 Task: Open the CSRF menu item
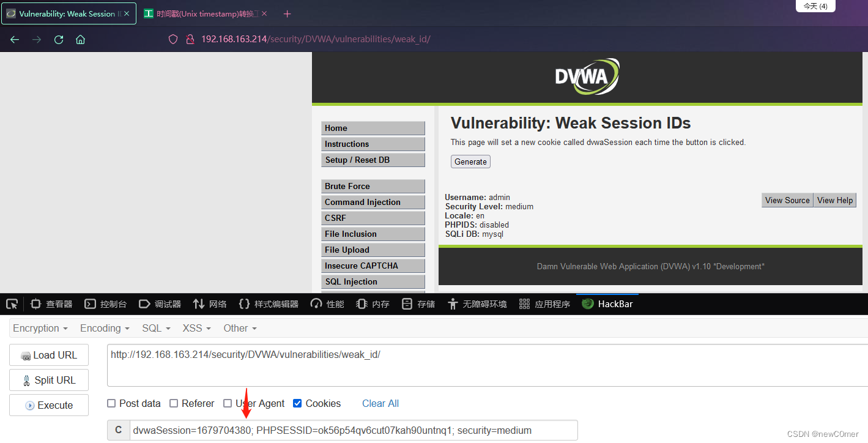(x=373, y=218)
